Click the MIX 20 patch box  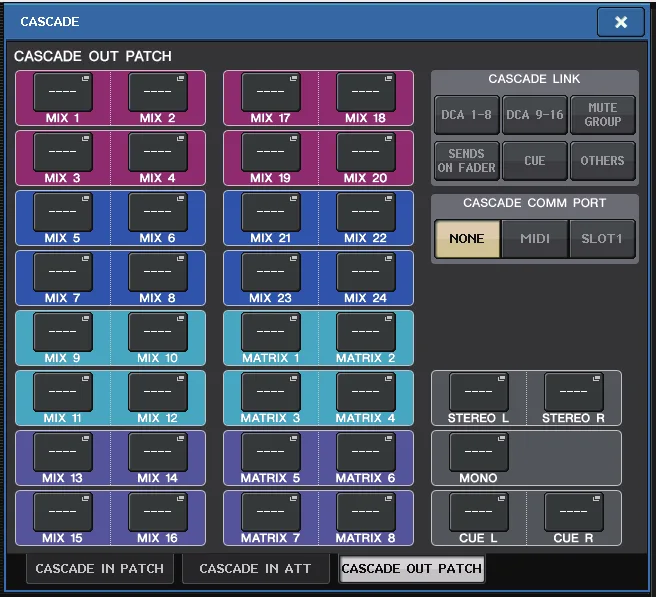(366, 152)
